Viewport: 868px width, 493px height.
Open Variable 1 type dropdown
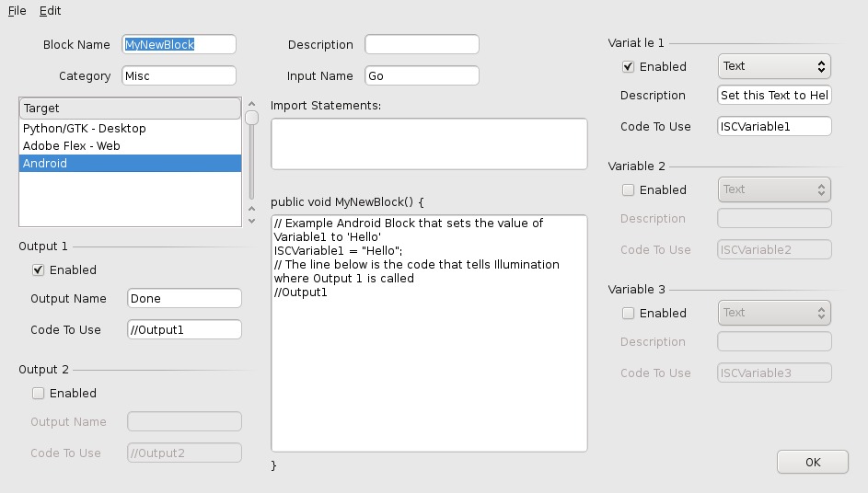tap(773, 66)
